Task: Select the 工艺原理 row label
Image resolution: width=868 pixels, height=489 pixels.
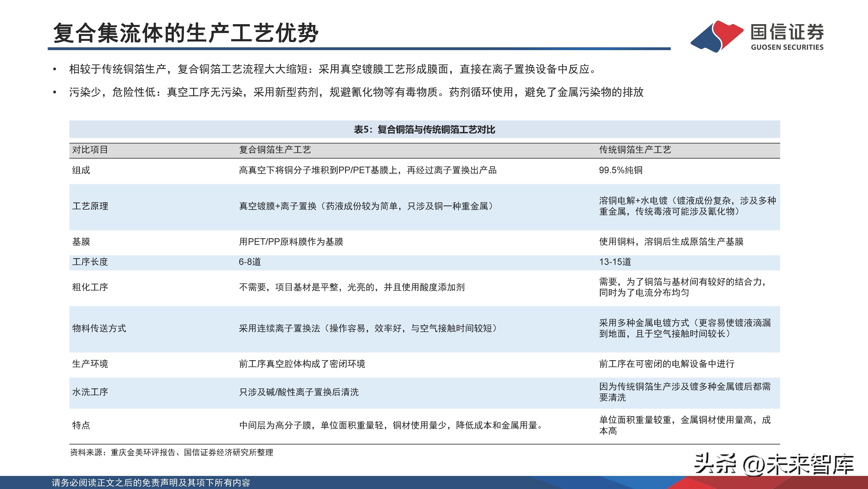Action: pyautogui.click(x=90, y=206)
